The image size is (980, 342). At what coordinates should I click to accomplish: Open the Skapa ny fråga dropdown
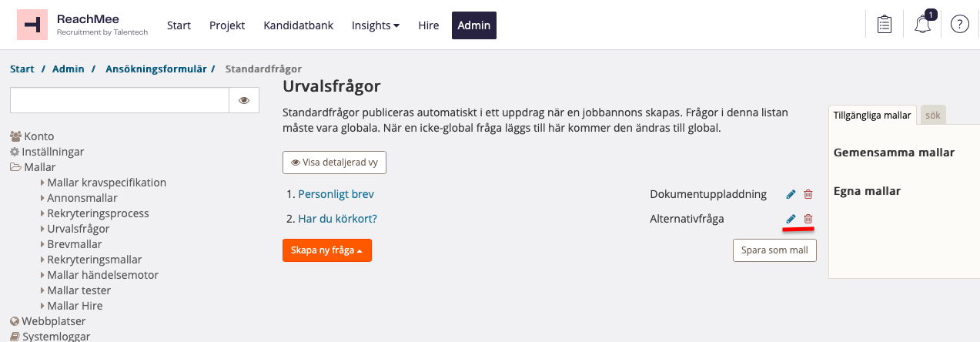click(327, 250)
